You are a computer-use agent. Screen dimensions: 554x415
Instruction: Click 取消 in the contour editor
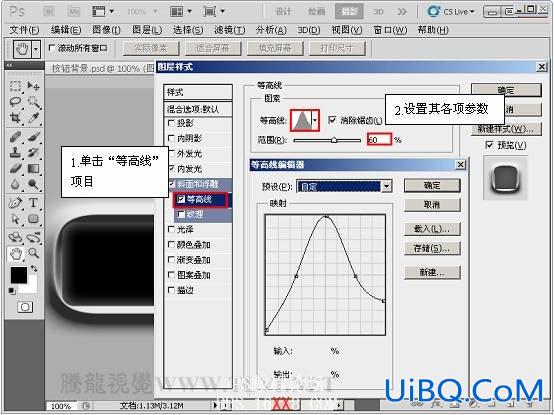(x=432, y=205)
